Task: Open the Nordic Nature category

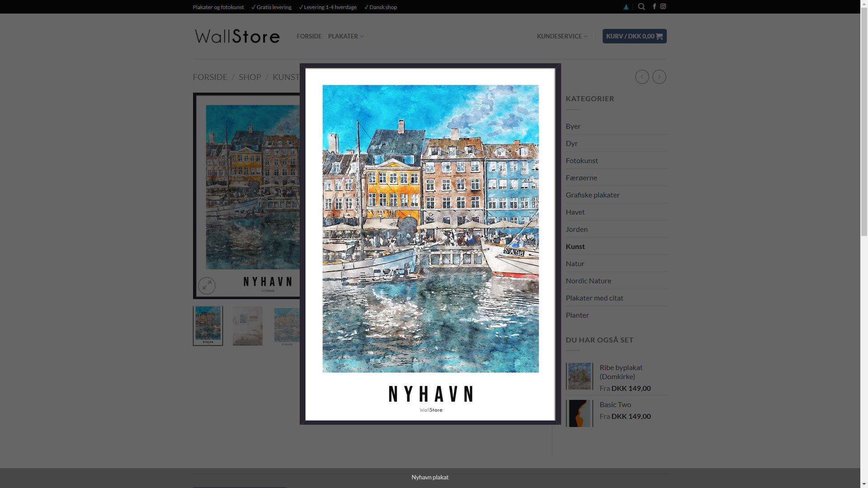Action: [588, 281]
